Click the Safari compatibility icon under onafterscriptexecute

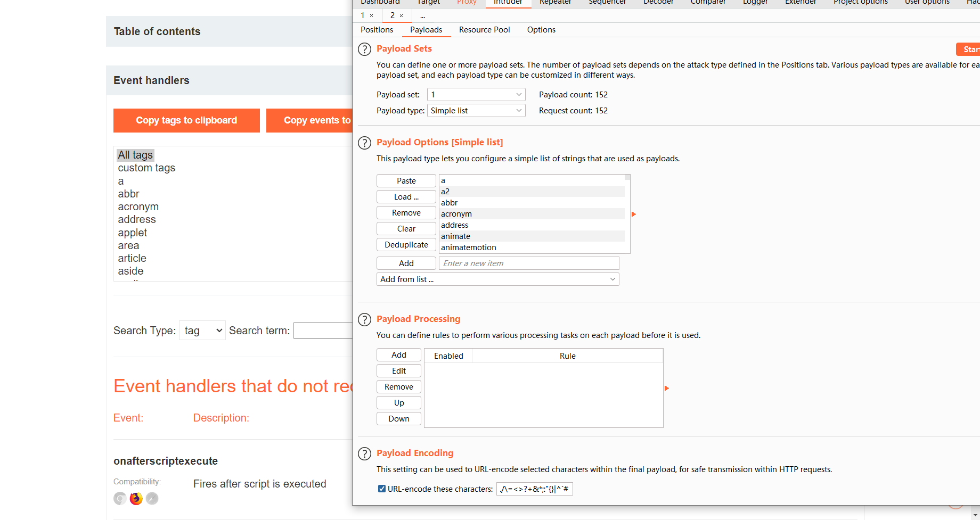pyautogui.click(x=152, y=499)
